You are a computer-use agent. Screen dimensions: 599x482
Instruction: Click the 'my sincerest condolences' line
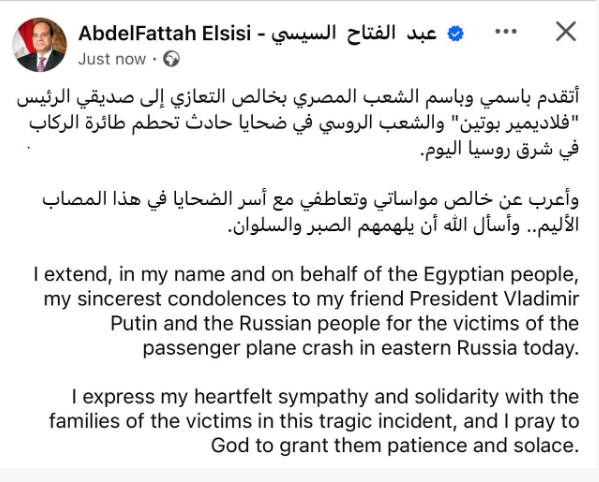click(311, 299)
